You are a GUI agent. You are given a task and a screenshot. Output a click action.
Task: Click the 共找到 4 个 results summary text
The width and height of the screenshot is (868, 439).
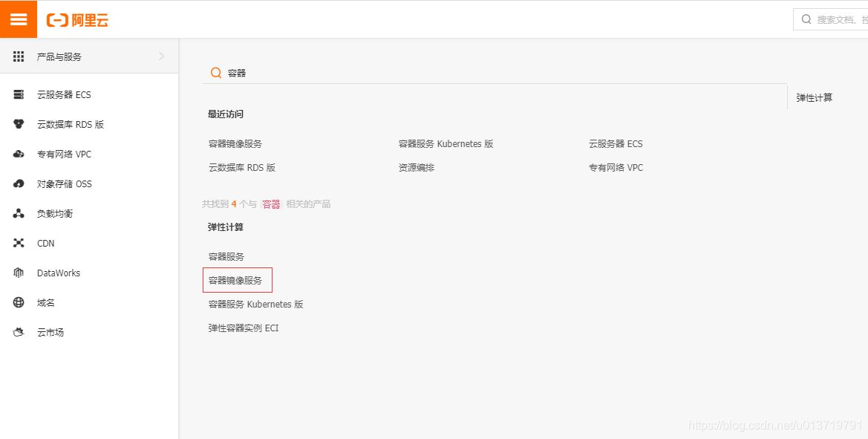267,204
